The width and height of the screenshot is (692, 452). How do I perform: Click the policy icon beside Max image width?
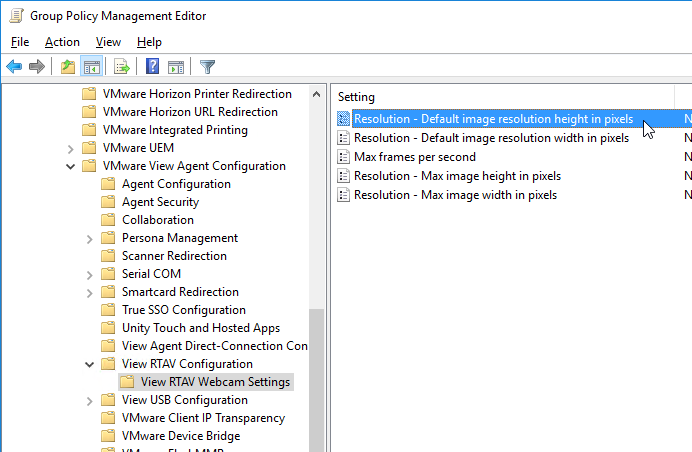click(343, 195)
